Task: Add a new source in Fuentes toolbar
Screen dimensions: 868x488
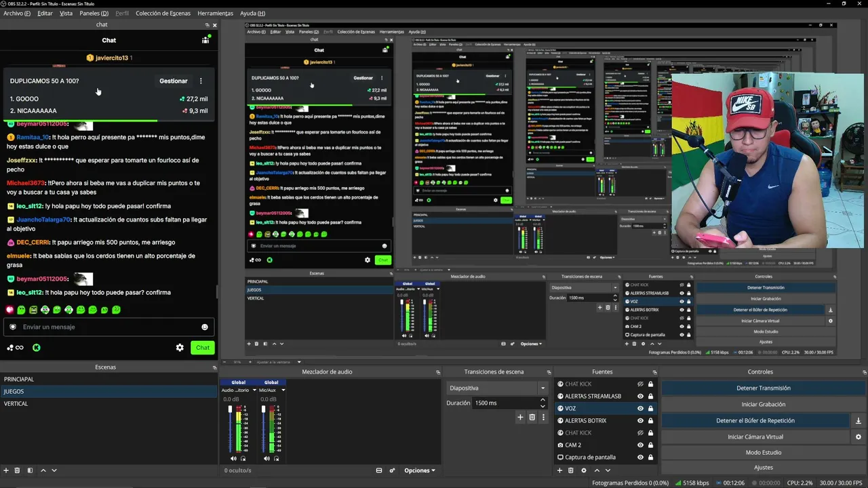Action: click(x=559, y=470)
